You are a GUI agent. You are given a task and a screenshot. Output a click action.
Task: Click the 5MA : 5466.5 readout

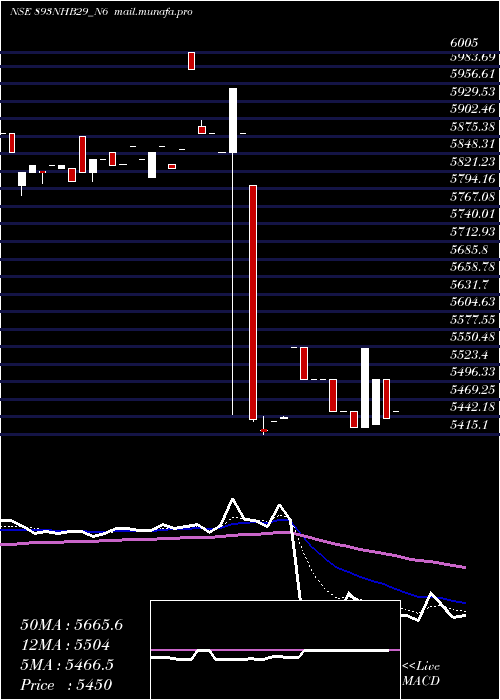[x=67, y=665]
